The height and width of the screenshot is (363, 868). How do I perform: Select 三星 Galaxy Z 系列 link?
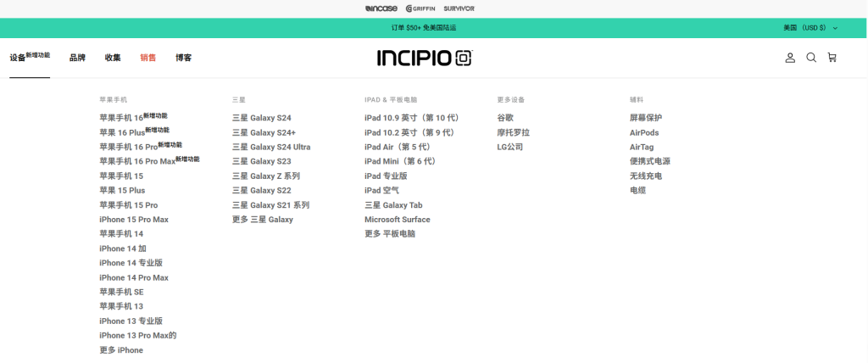[265, 176]
